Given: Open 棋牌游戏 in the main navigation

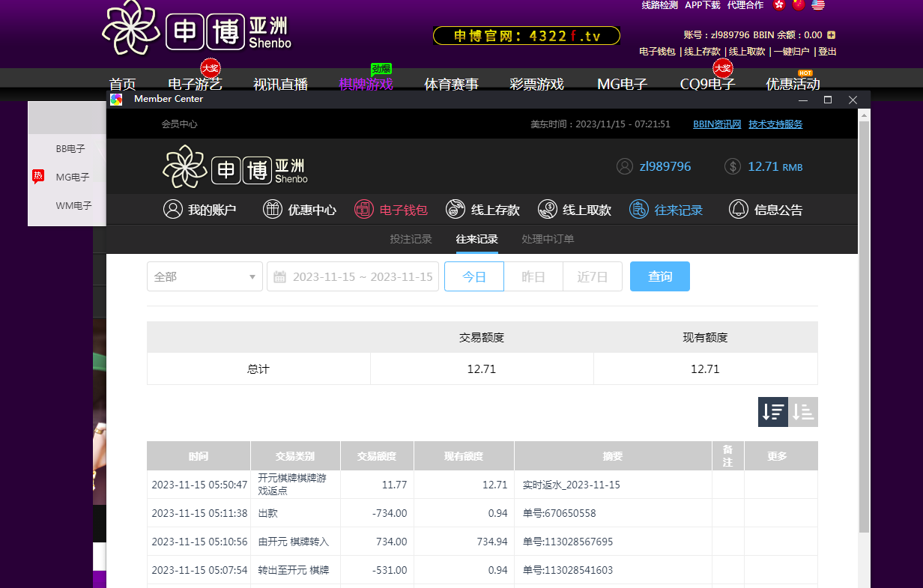Looking at the screenshot, I should tap(366, 84).
